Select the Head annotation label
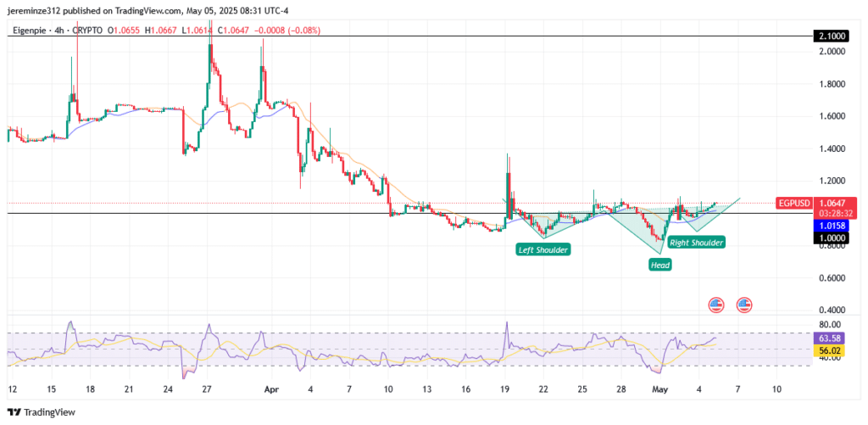 [660, 266]
